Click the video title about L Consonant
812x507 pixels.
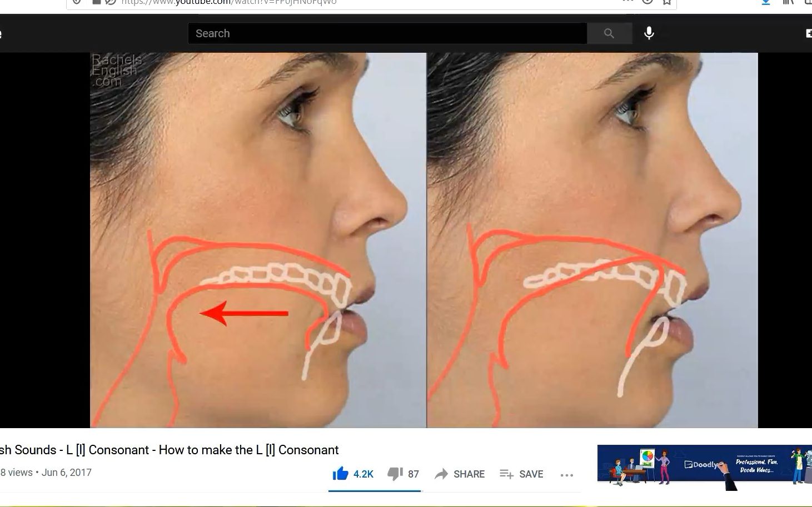point(169,450)
